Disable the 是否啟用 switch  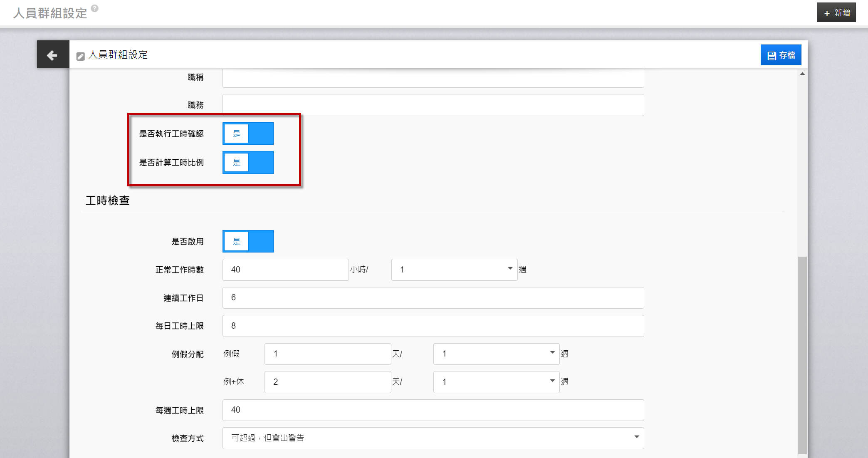pos(248,241)
